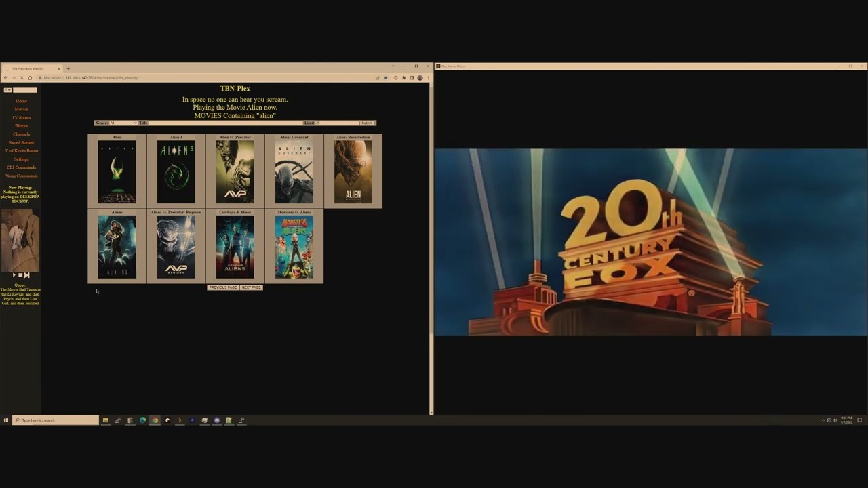Click the taskbar clock
This screenshot has height=488, width=868.
point(846,420)
